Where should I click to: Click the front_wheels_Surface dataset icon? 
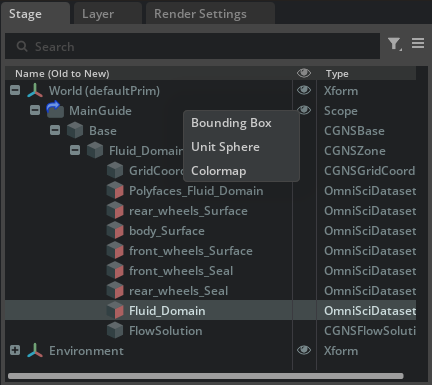115,250
